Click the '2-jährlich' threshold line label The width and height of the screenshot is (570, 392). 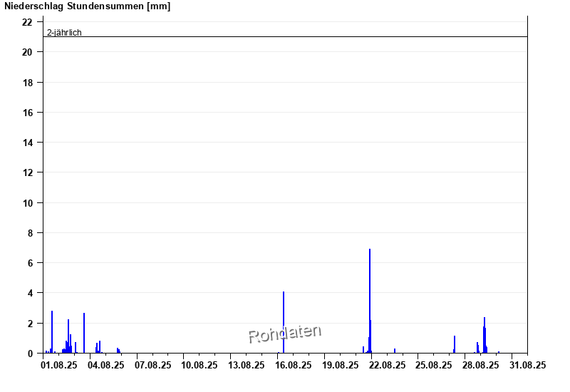(x=64, y=32)
